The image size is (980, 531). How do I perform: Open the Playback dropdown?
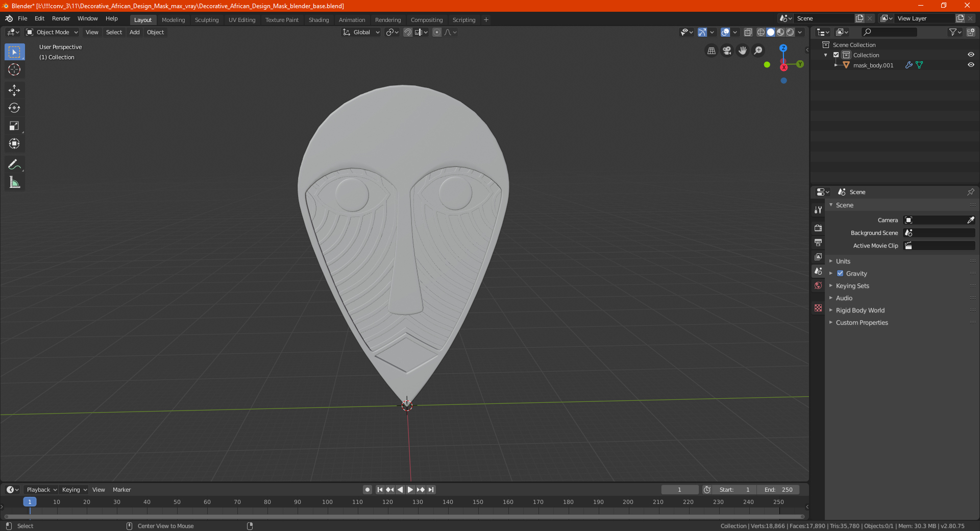pos(41,490)
